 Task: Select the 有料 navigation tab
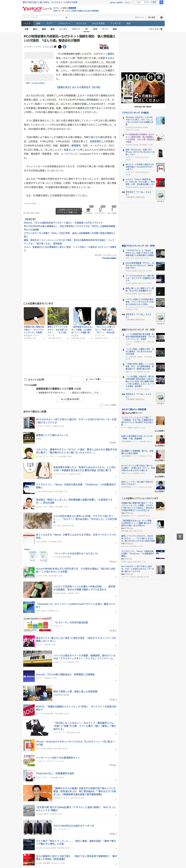click(128, 23)
